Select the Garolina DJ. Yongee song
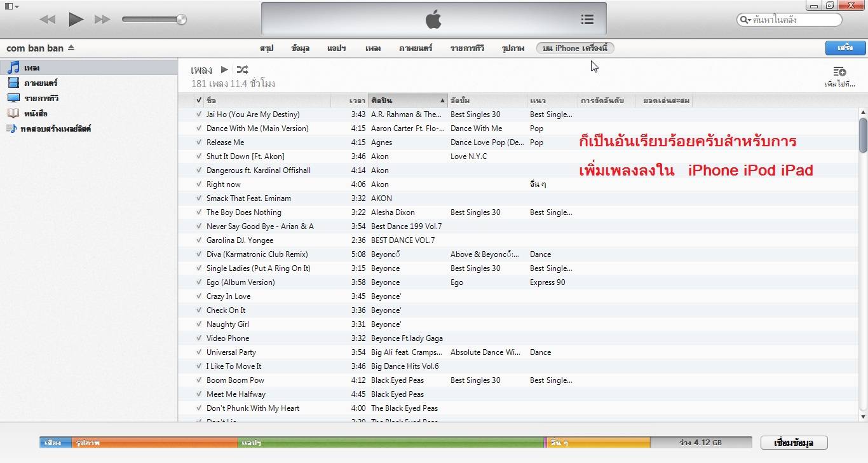 (518, 240)
